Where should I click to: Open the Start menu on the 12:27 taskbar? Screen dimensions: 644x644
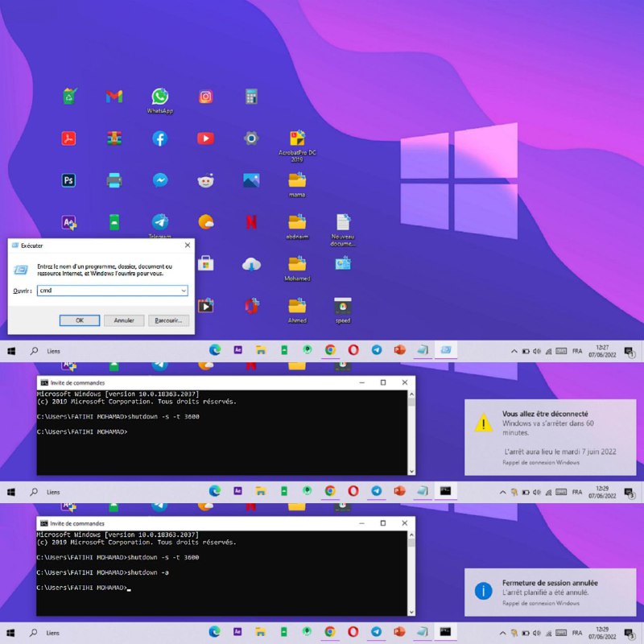11,351
